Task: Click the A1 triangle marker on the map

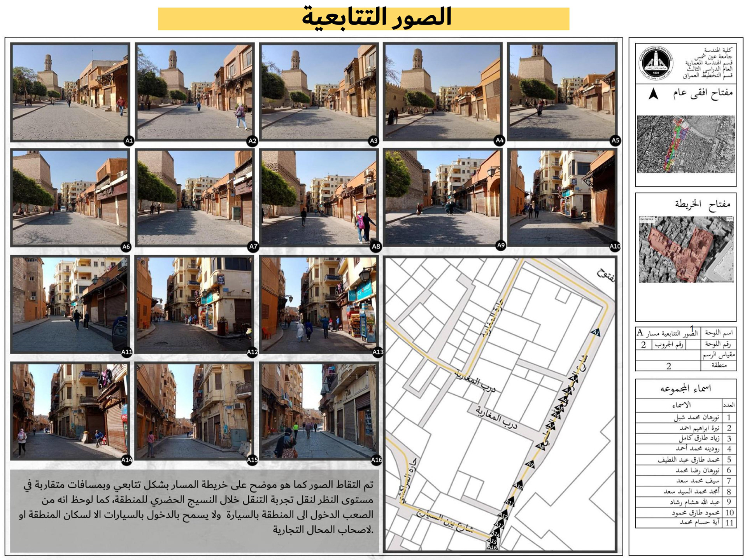Action: tap(596, 332)
